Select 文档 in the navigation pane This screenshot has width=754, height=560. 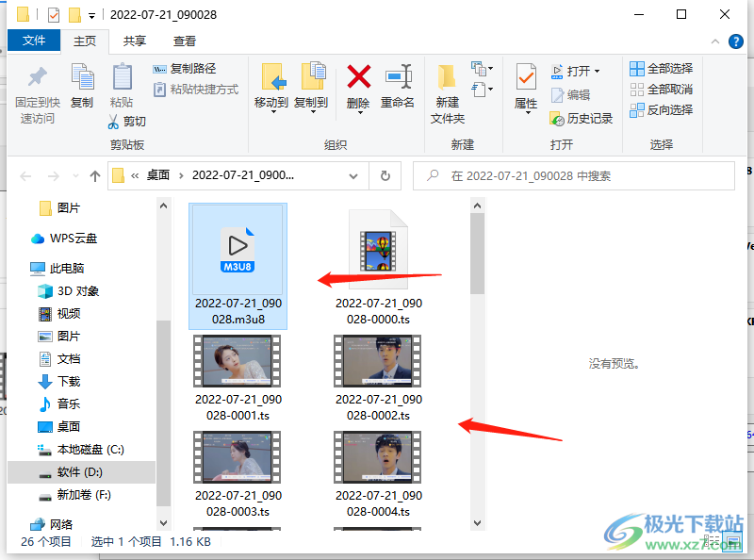pos(60,359)
